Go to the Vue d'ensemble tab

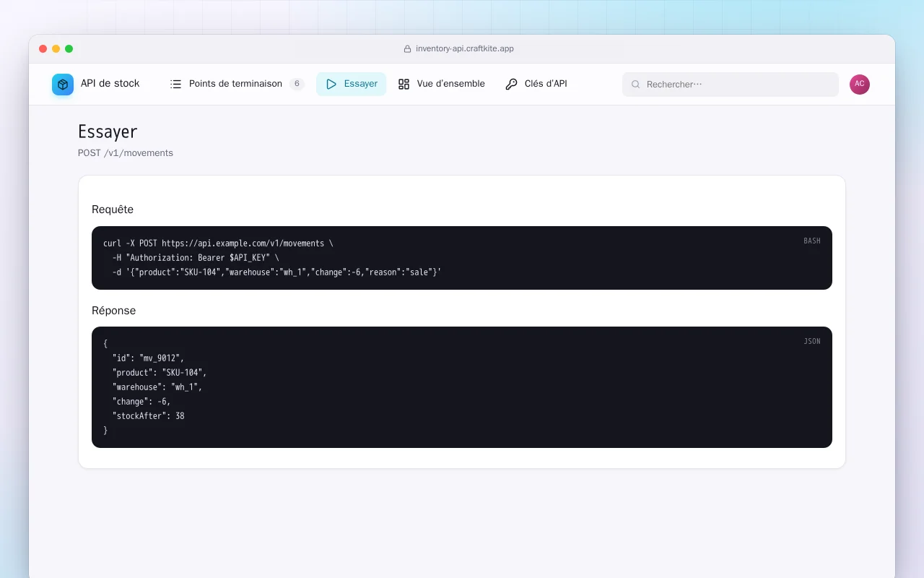click(441, 84)
